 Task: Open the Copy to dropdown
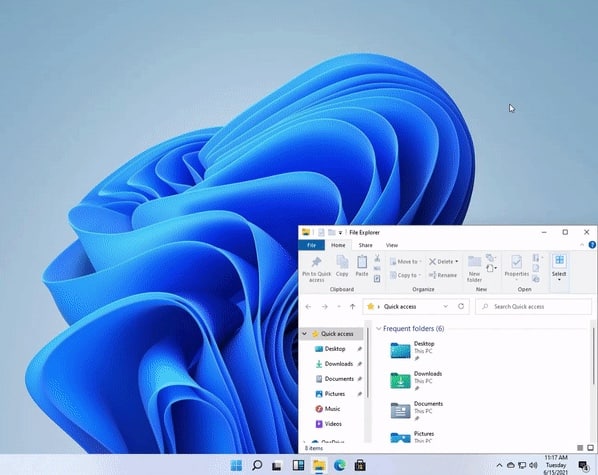tap(405, 275)
